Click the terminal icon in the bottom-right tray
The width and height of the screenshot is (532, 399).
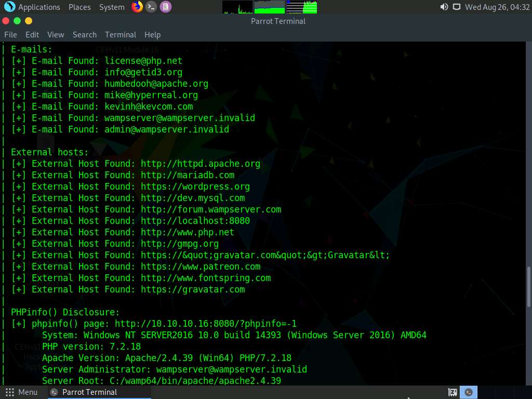pos(469,392)
